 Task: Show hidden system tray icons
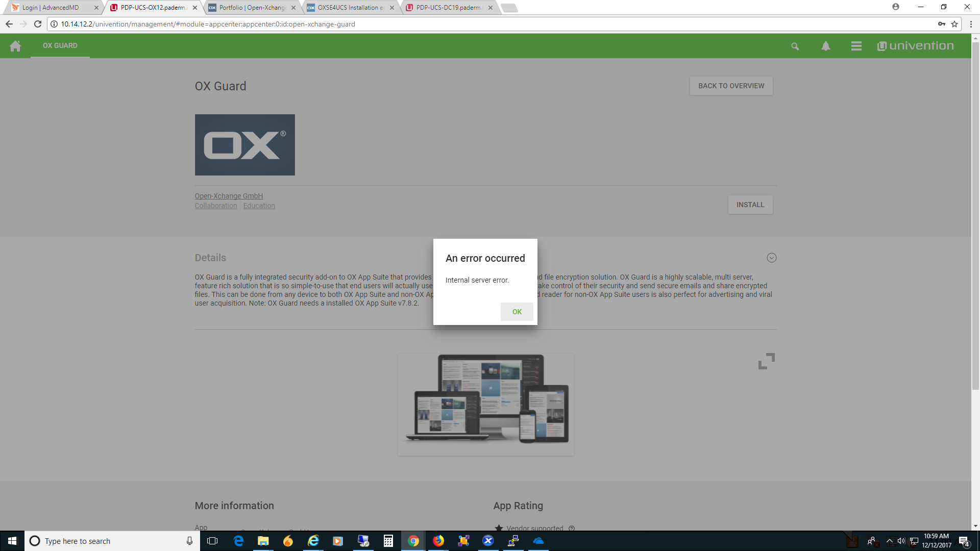pos(889,541)
